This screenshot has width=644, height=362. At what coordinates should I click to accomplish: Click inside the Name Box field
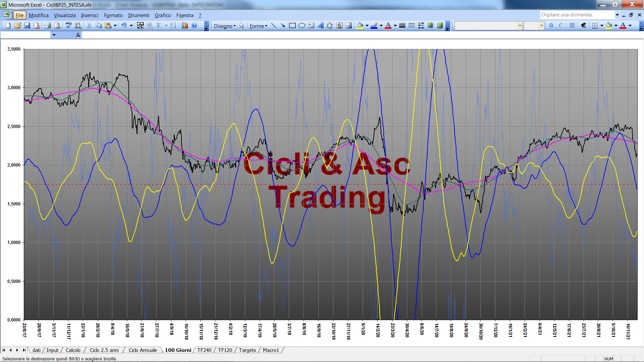[25, 35]
